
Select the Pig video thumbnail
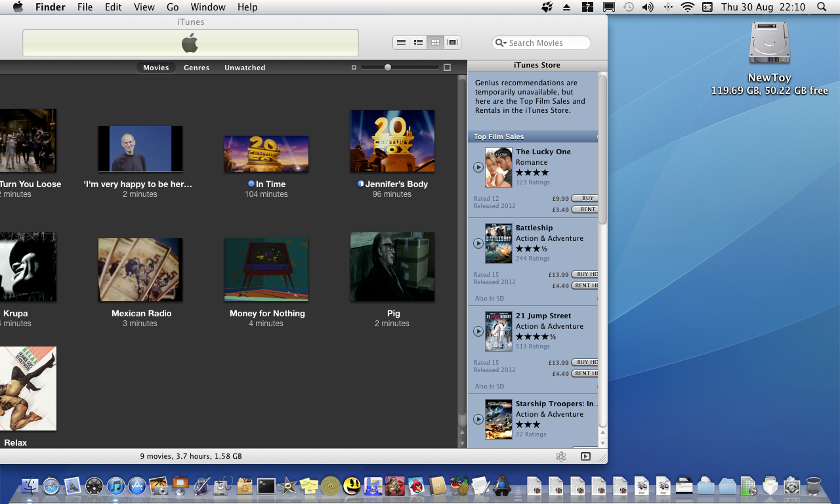(x=392, y=266)
